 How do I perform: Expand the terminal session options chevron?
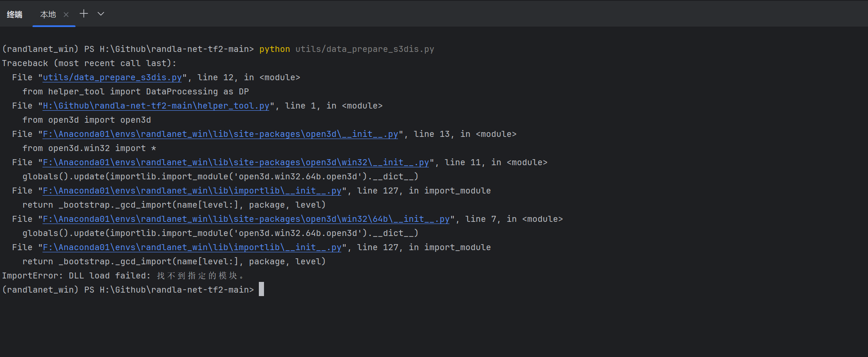point(101,14)
